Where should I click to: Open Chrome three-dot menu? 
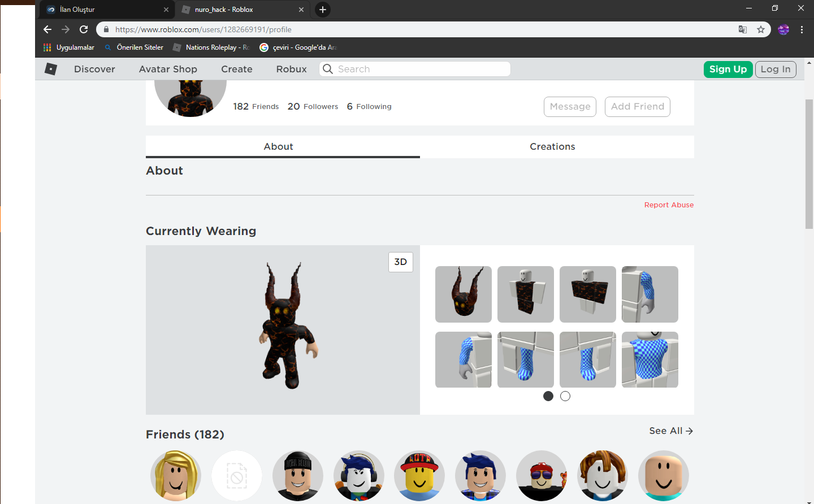coord(802,29)
